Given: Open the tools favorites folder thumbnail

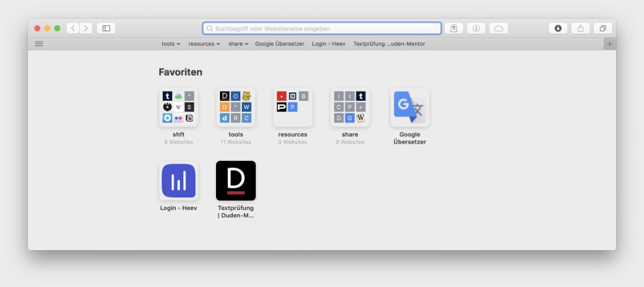Looking at the screenshot, I should pyautogui.click(x=236, y=107).
